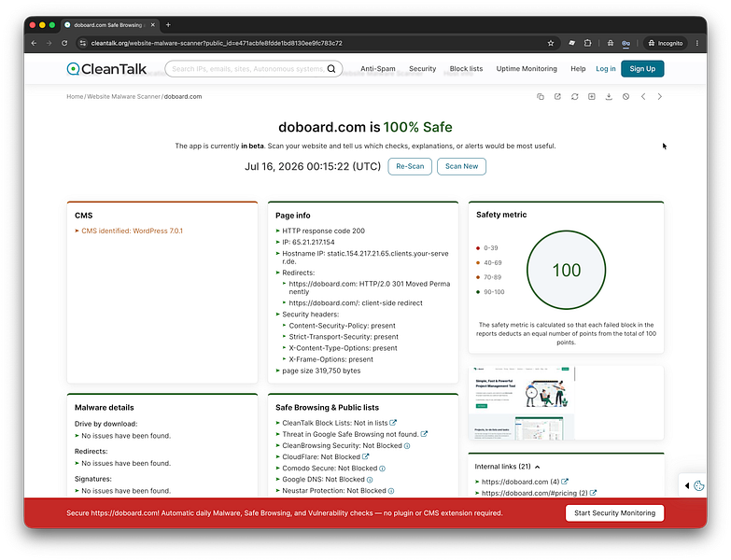Open site information icon in address bar
Screen dimensions: 731x560
click(x=82, y=43)
